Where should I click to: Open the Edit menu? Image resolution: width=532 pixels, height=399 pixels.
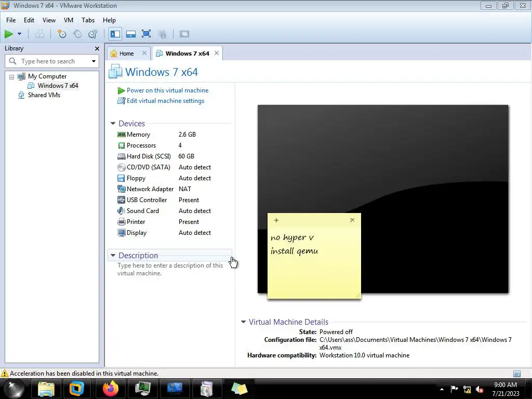29,20
